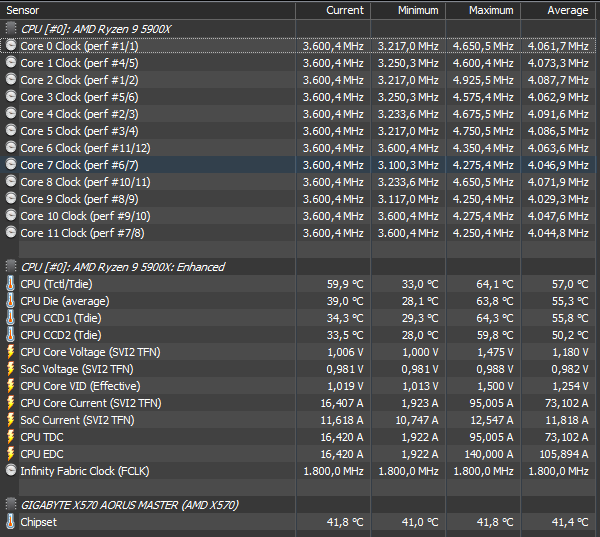
Task: Collapse the GIGABYTE X570 AORUS MASTER group
Action: tap(11, 504)
